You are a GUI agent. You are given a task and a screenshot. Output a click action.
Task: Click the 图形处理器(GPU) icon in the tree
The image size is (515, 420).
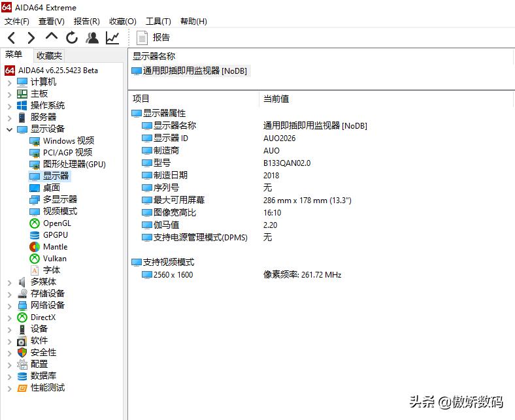(x=35, y=165)
